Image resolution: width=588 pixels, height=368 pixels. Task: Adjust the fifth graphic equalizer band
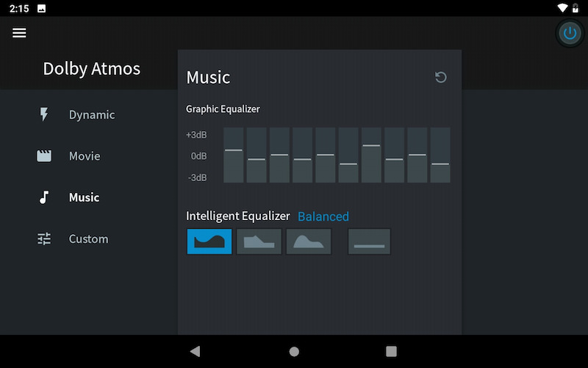tap(325, 155)
